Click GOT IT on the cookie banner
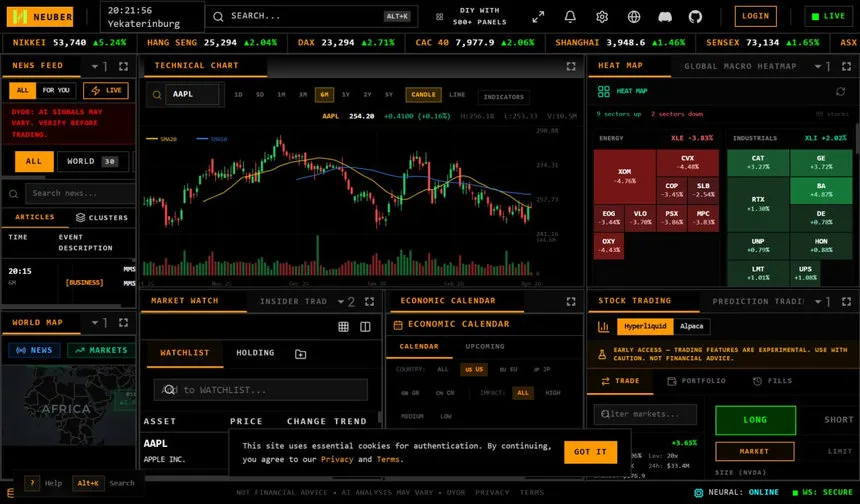Image resolution: width=860 pixels, height=504 pixels. click(590, 452)
